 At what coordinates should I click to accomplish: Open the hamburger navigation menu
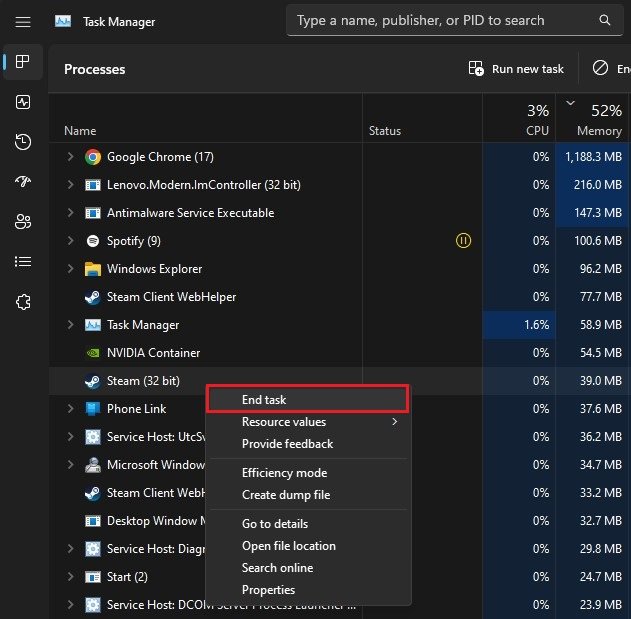23,21
